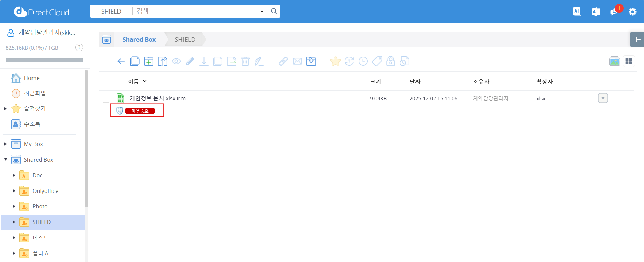Expand the Onlyoffice folder arrow
This screenshot has height=262, width=644.
tap(14, 191)
